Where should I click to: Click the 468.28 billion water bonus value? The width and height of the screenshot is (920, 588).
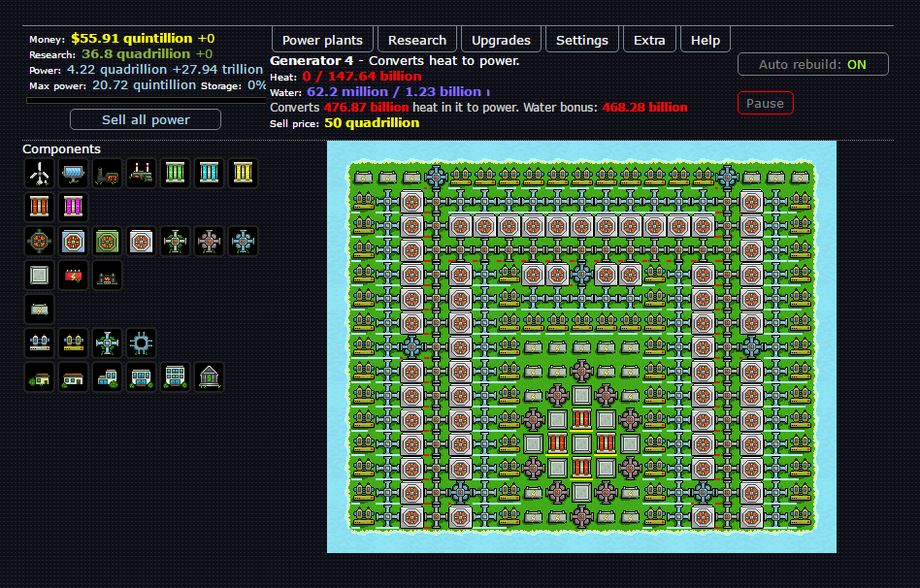click(644, 108)
